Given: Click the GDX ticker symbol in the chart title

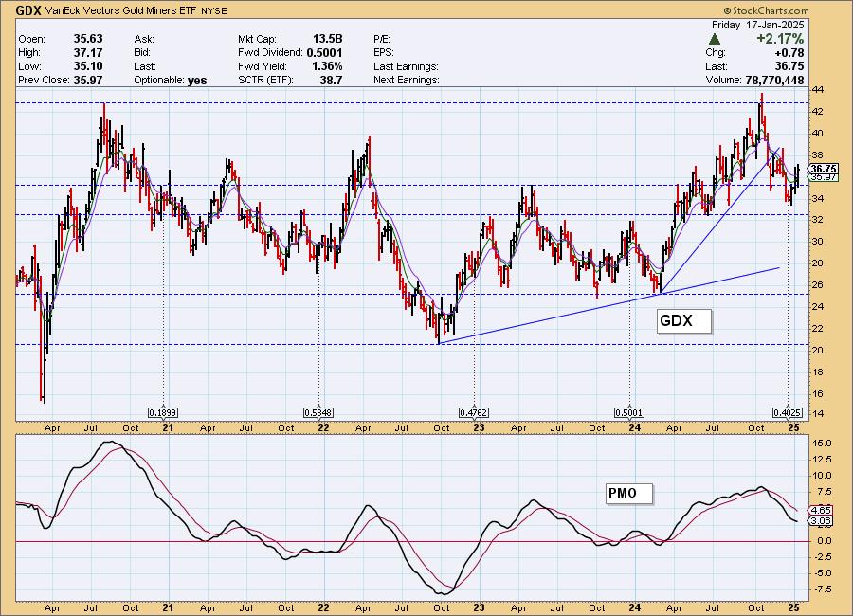Looking at the screenshot, I should point(28,10).
